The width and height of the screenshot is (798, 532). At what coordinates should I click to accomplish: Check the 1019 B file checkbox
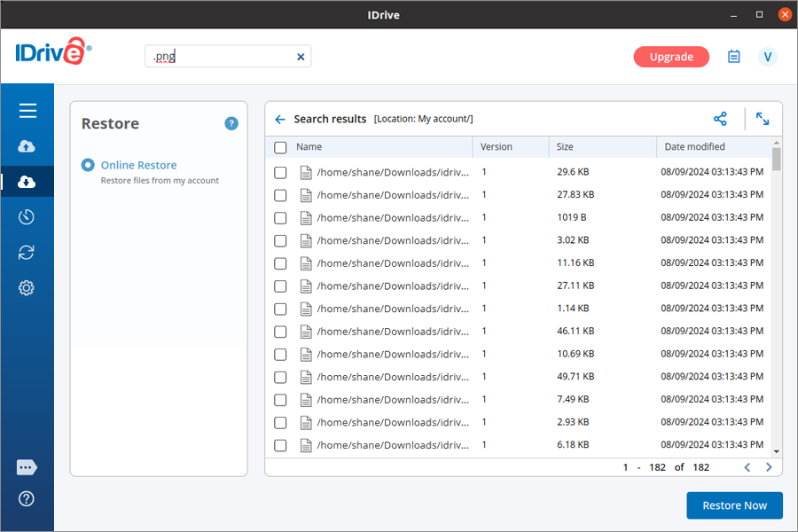[280, 218]
